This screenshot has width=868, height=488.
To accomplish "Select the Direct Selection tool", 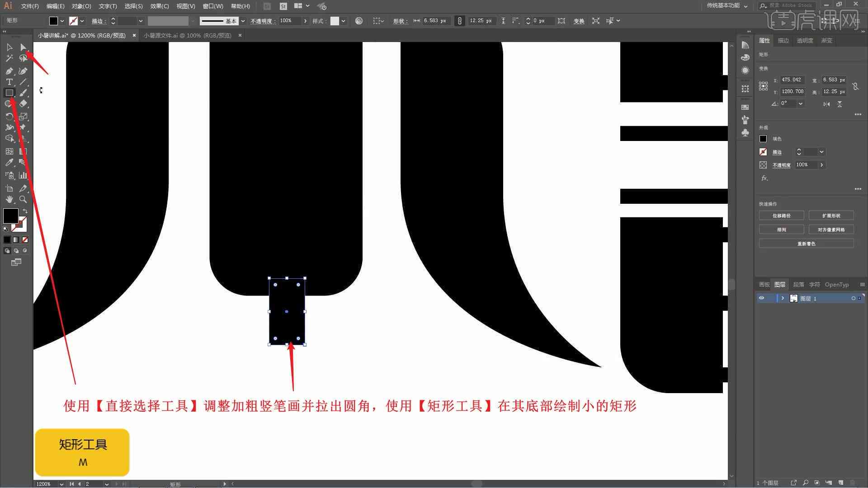I will pos(23,47).
